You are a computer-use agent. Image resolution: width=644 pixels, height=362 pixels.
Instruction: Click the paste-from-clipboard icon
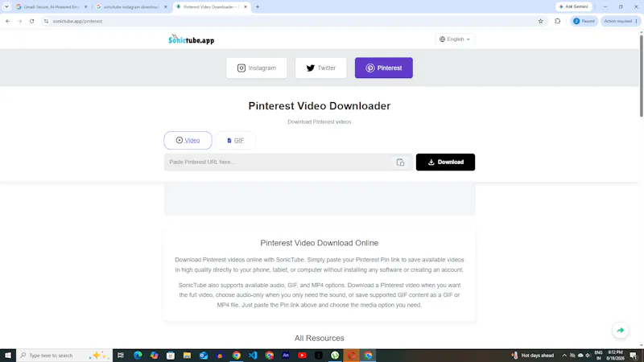coord(400,162)
